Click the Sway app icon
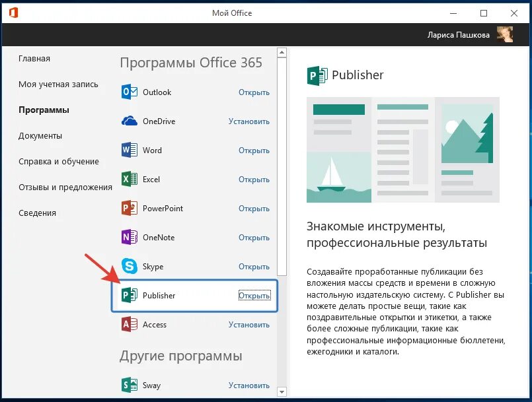Viewport: 532px width, 402px height. tap(130, 385)
